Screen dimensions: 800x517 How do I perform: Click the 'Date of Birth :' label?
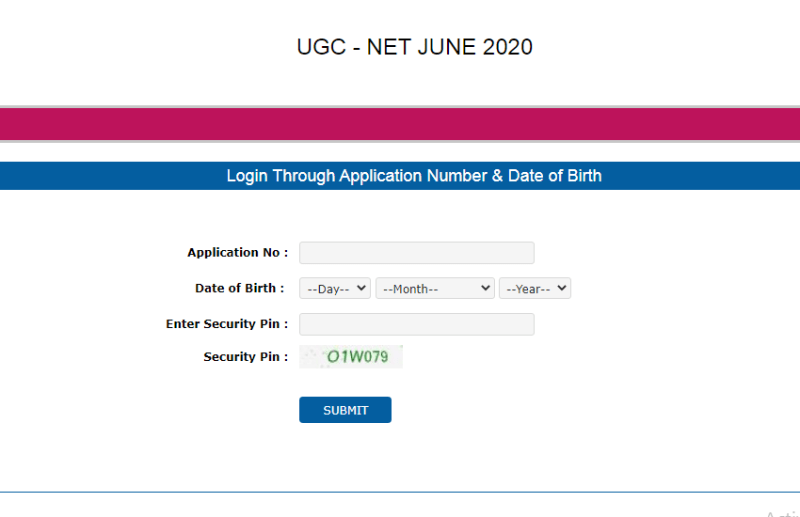pos(240,288)
